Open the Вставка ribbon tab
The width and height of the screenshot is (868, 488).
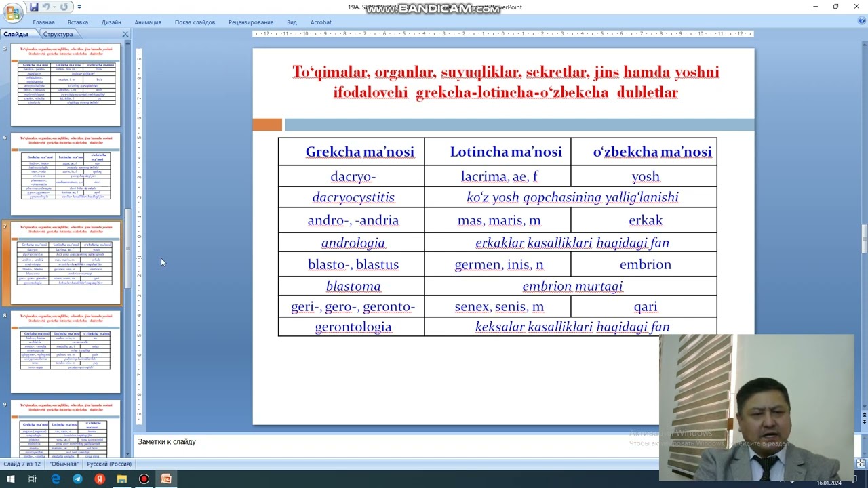(78, 22)
